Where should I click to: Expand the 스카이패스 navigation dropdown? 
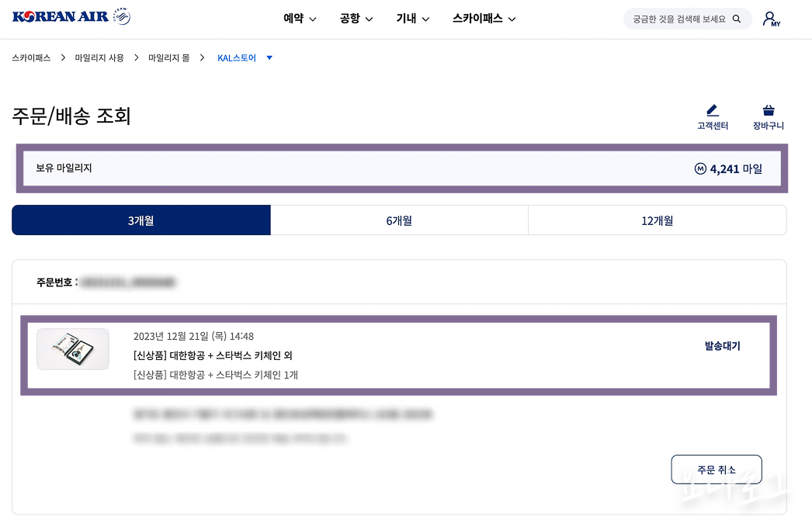484,18
